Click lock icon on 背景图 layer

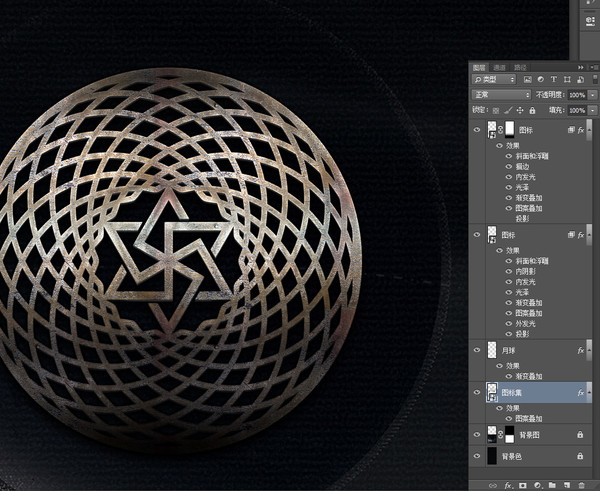[580, 435]
